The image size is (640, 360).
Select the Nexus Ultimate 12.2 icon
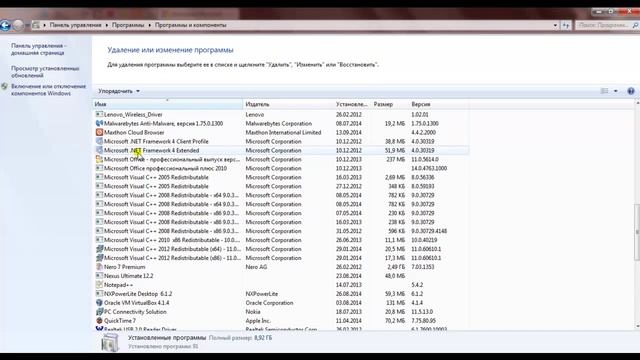(x=99, y=276)
